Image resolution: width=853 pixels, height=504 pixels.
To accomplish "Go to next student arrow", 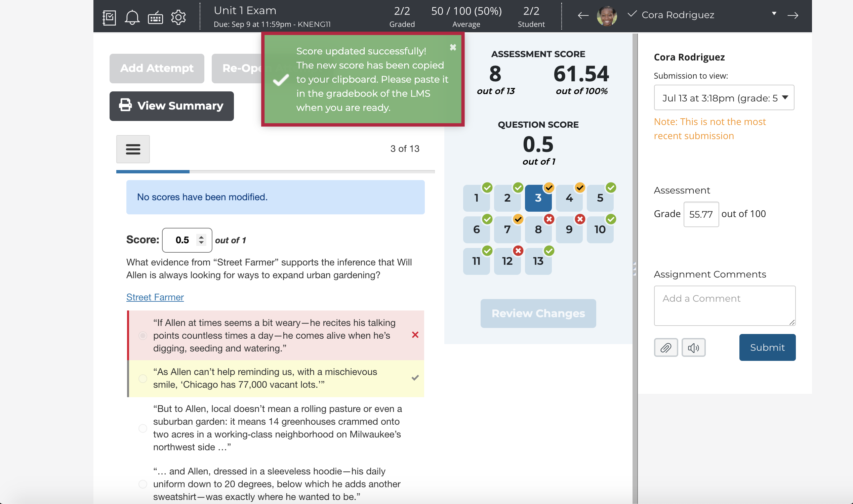I will tap(793, 15).
